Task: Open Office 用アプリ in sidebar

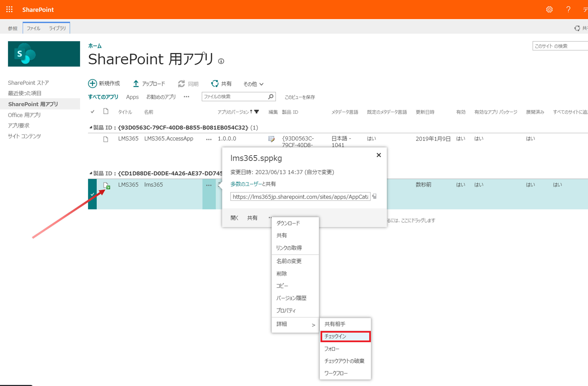Action: pos(24,115)
